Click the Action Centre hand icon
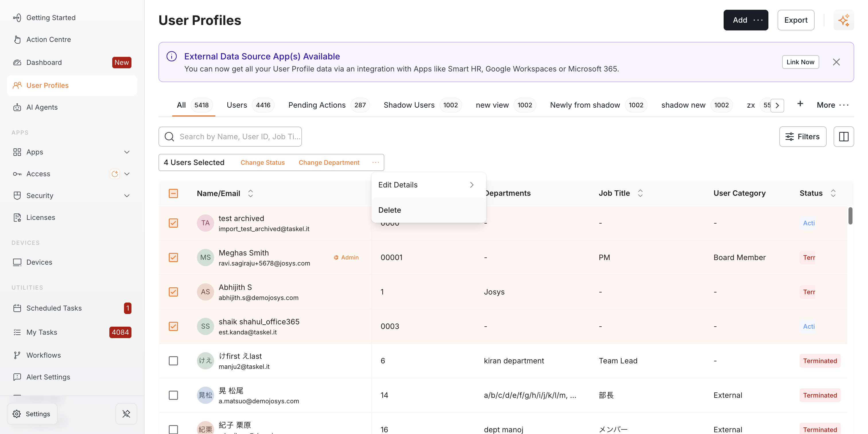Screen dimensions: 868x434 [x=17, y=39]
